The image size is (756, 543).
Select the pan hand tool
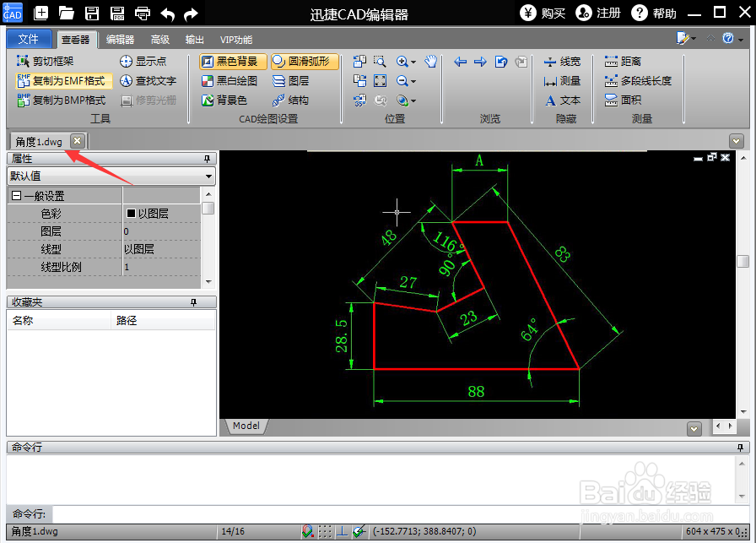coord(431,62)
